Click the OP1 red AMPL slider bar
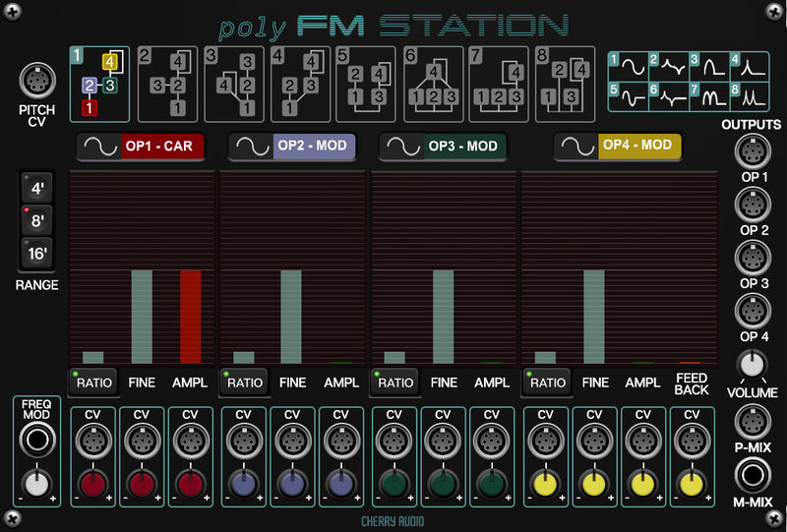 (x=190, y=317)
